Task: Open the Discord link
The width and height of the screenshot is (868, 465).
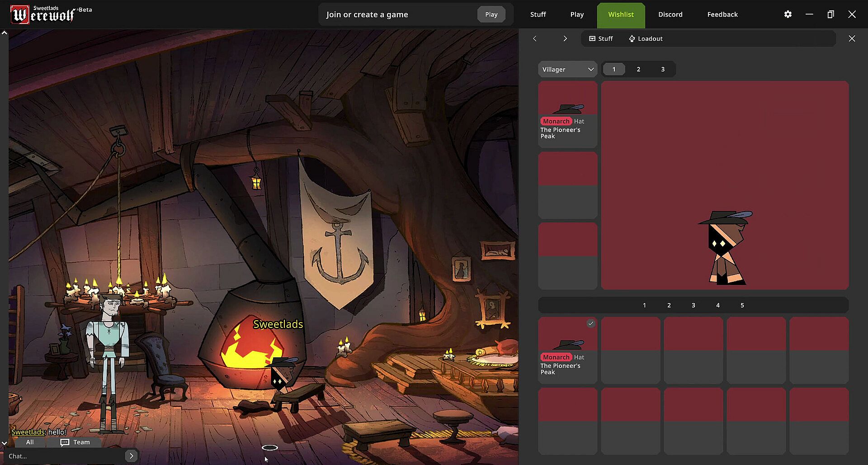Action: coord(670,14)
